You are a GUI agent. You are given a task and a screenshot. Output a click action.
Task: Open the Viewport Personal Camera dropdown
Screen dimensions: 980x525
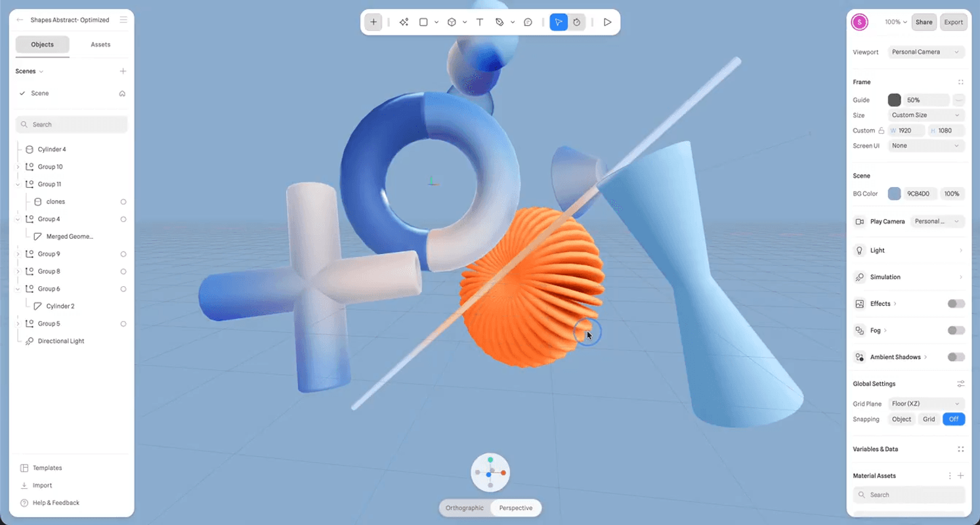tap(926, 52)
